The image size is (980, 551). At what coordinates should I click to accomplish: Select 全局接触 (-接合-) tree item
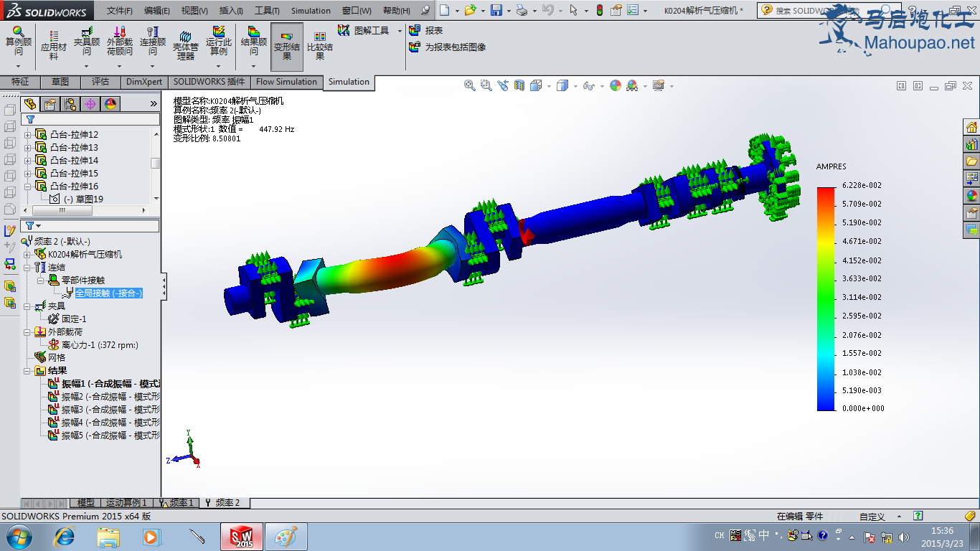click(x=108, y=293)
